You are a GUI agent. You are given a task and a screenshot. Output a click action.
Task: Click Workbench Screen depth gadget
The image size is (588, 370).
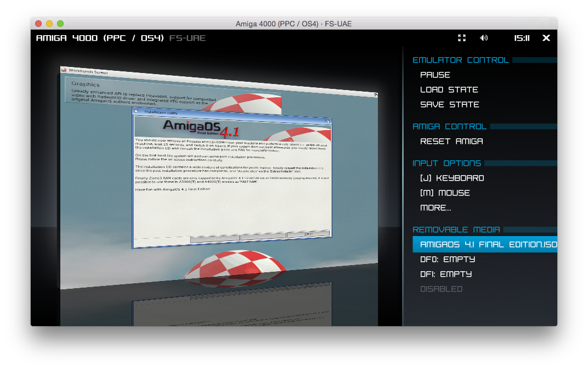(x=375, y=95)
